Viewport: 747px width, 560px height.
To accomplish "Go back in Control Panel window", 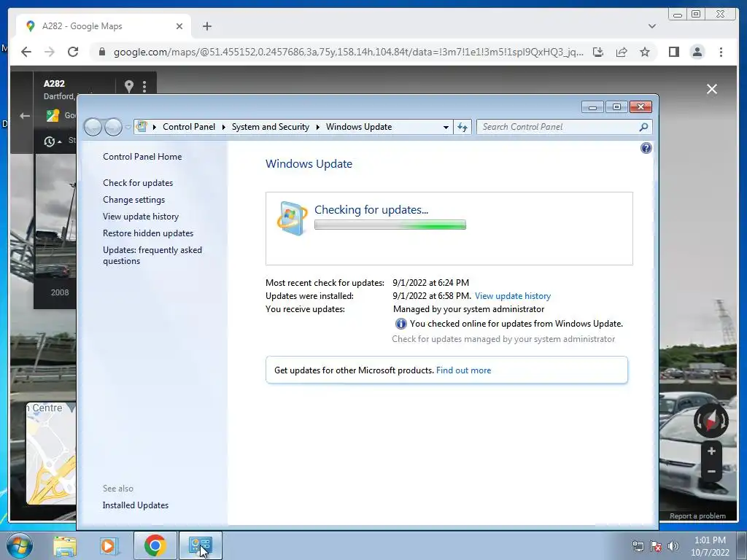I will point(93,127).
